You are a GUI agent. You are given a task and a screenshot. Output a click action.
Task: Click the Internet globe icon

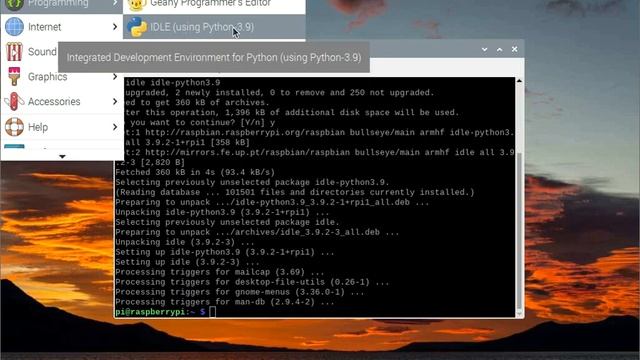(x=14, y=27)
